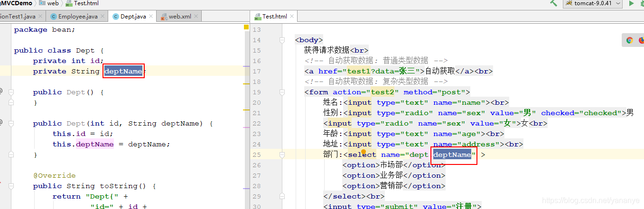Close the Dept.java tab

click(152, 17)
